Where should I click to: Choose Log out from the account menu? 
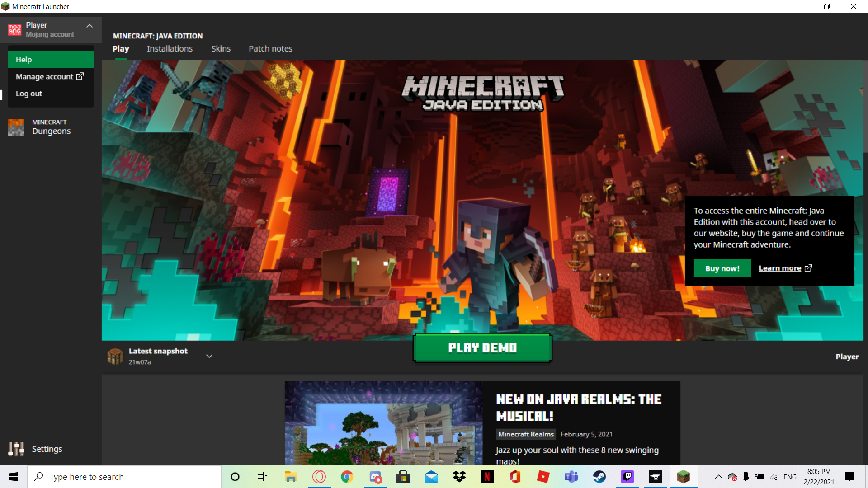pyautogui.click(x=29, y=94)
